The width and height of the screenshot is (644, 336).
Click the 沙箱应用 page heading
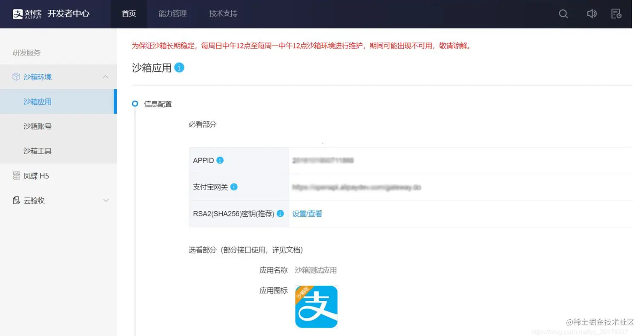152,67
